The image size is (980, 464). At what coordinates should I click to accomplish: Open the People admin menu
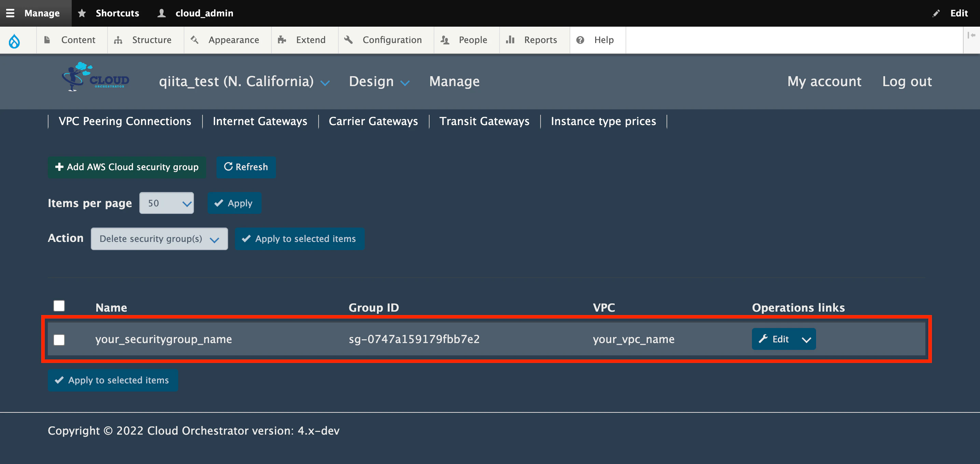click(x=466, y=40)
